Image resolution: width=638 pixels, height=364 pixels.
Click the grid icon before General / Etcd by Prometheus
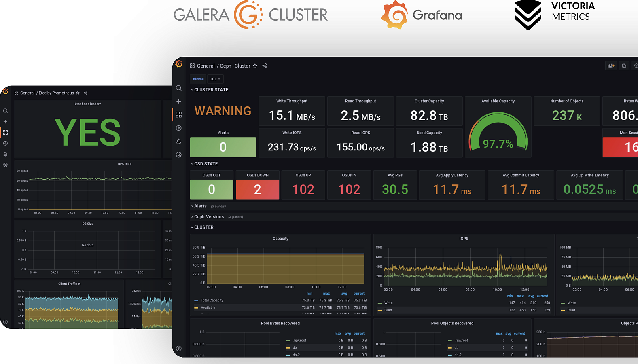[17, 93]
